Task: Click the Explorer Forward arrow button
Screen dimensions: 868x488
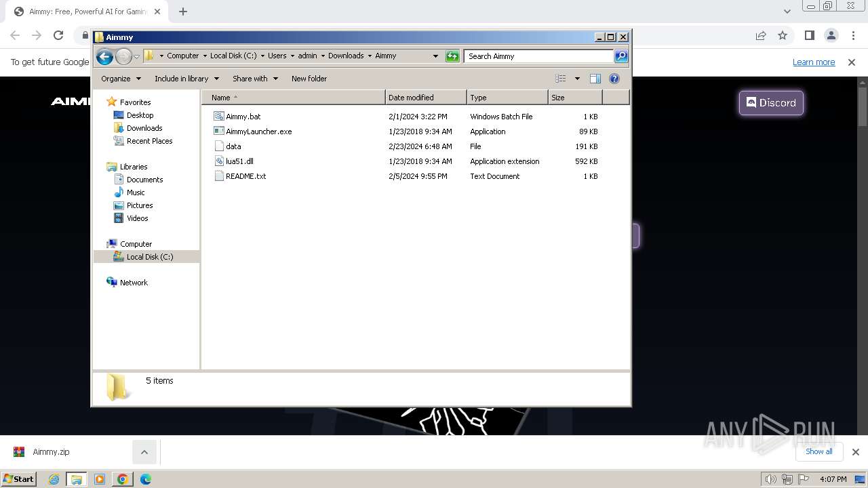Action: pos(123,56)
